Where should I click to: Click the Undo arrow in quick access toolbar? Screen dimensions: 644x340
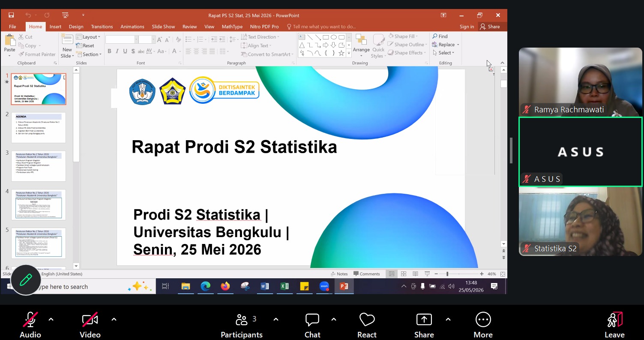click(x=28, y=15)
